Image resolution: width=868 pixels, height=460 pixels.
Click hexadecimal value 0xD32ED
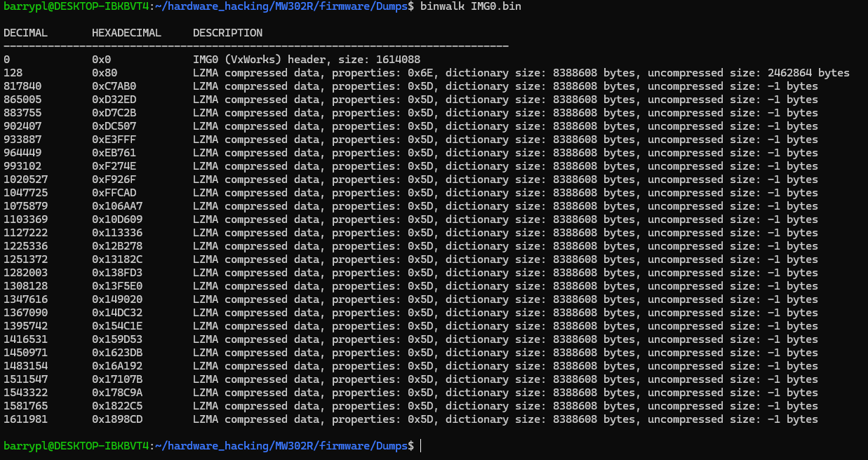pyautogui.click(x=114, y=100)
